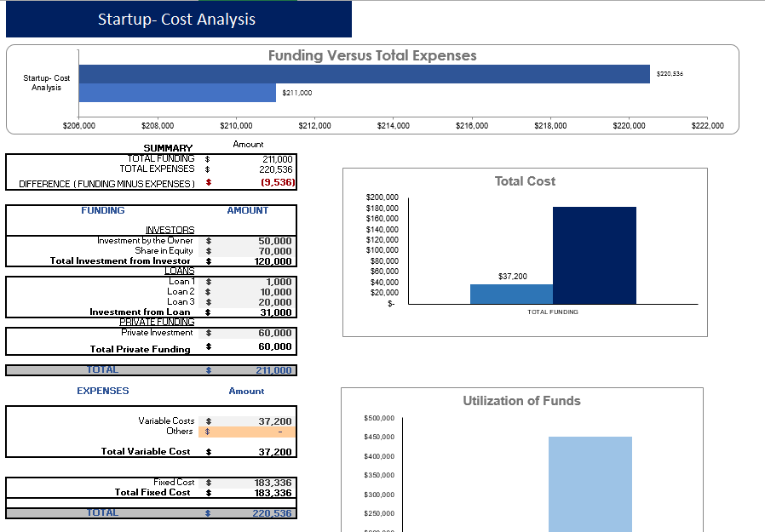The image size is (765, 532).
Task: Select the Utilization of Funds chart title
Action: 521,401
